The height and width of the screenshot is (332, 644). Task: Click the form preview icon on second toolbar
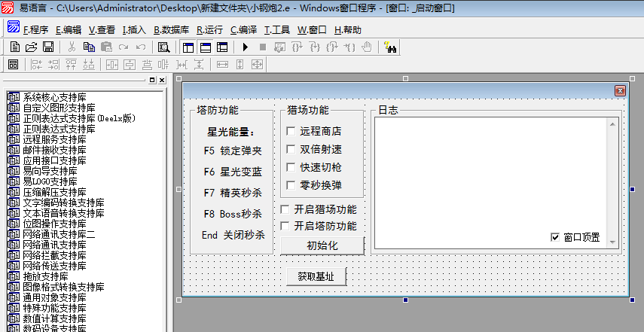(x=13, y=65)
